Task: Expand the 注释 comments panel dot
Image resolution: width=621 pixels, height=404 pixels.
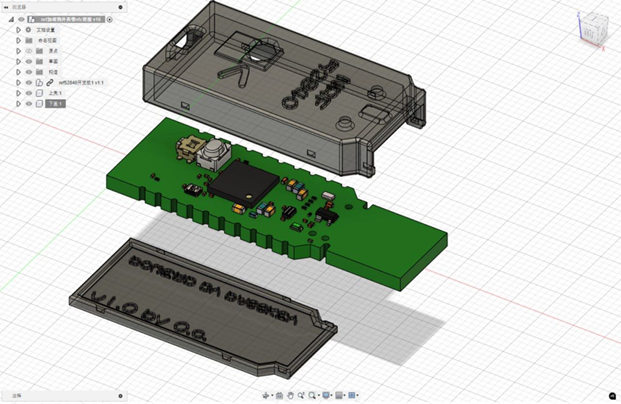Action: coord(121,395)
